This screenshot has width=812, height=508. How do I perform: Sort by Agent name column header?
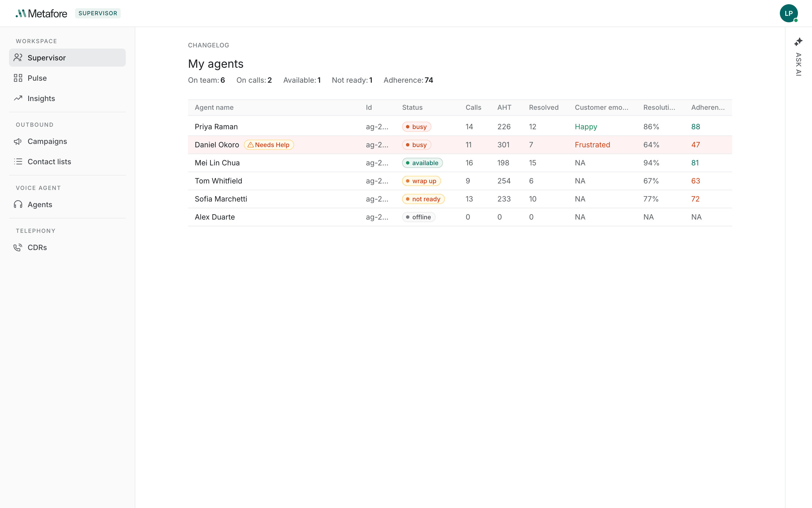[x=214, y=108]
